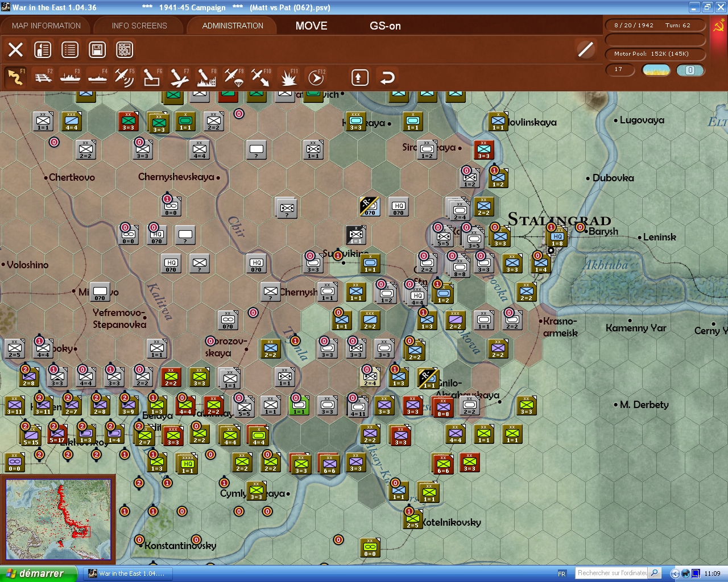This screenshot has width=728, height=582.
Task: Click the GS-on label
Action: pos(385,26)
